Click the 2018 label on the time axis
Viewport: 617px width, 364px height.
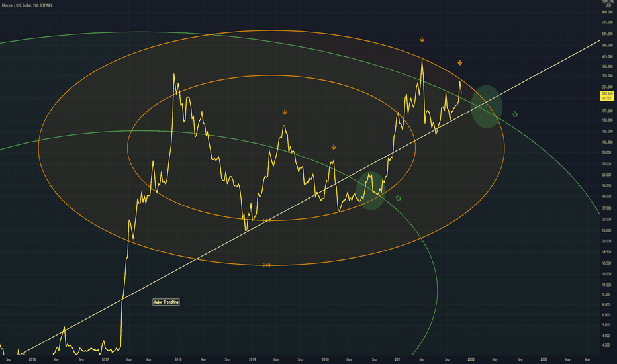click(178, 359)
